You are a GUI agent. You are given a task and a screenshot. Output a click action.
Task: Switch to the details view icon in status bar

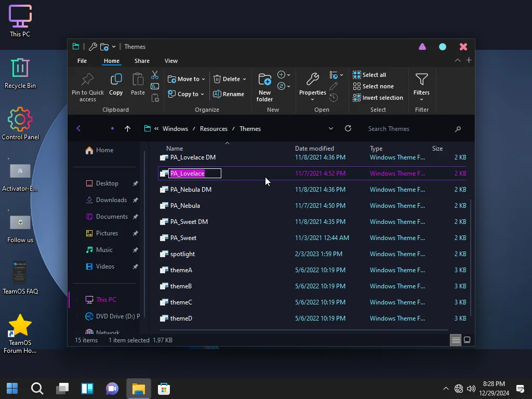(x=456, y=340)
